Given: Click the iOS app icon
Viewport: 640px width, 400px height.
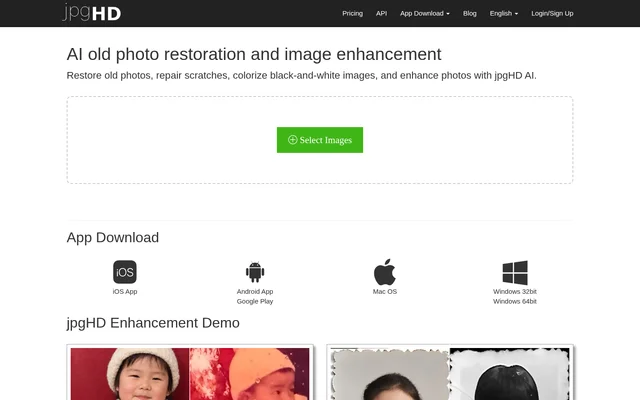Looking at the screenshot, I should pos(125,272).
